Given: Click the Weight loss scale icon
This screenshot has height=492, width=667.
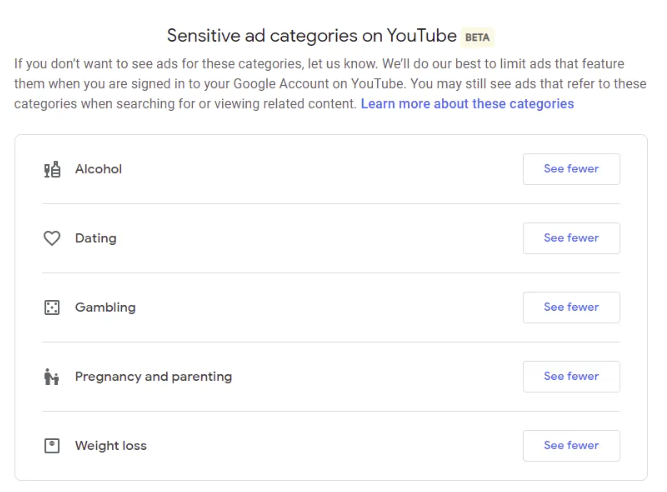Looking at the screenshot, I should [x=52, y=446].
